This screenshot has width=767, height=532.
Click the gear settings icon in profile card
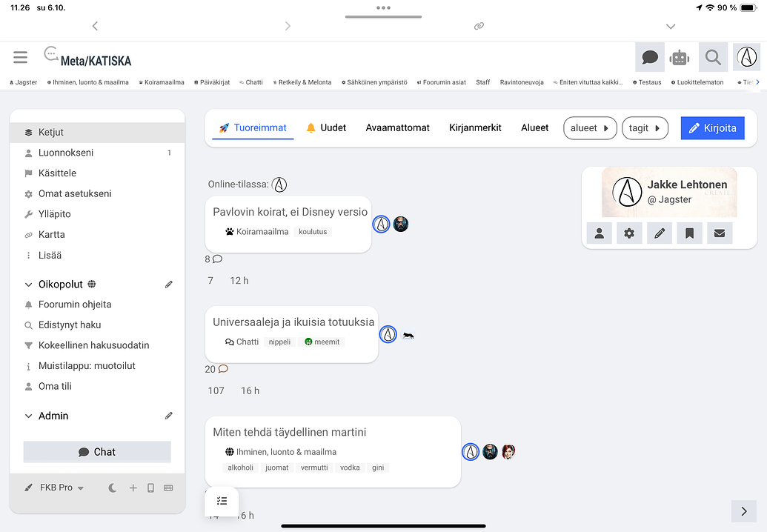pos(629,233)
